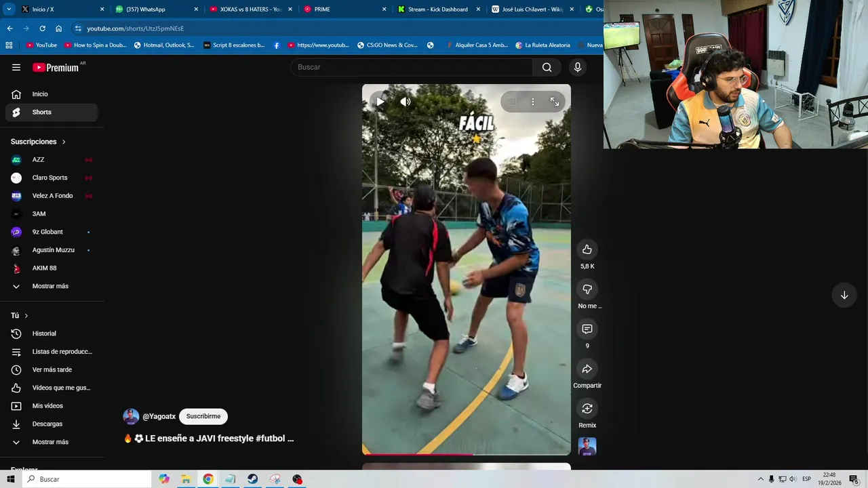868x488 pixels.
Task: Click the taskbar Buscar search box
Action: click(87, 479)
